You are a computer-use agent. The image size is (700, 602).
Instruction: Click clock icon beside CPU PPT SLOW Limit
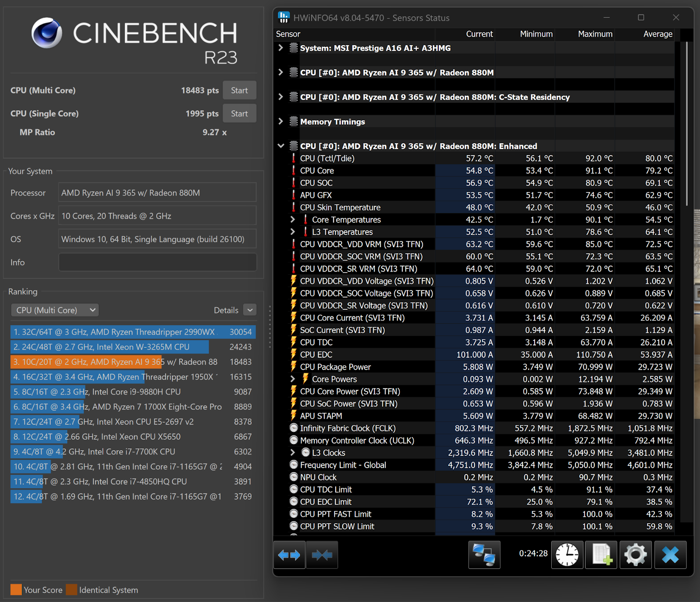click(x=294, y=526)
